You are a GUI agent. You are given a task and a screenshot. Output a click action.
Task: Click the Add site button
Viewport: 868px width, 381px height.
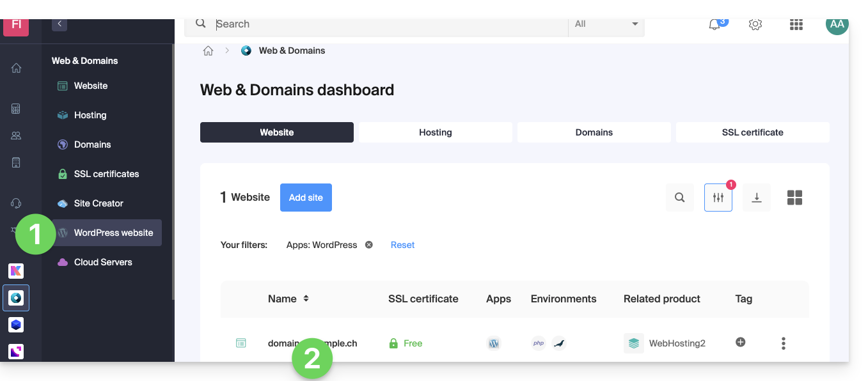click(x=306, y=198)
